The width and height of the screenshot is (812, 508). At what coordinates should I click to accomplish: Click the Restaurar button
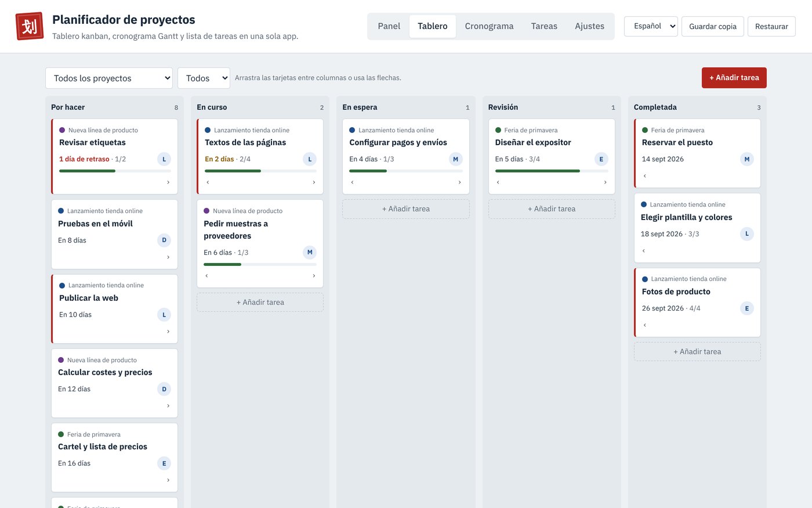tap(771, 26)
